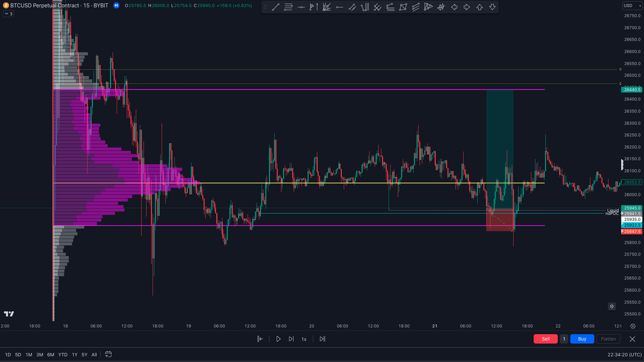The width and height of the screenshot is (644, 362).
Task: Click the ndPOC line label
Action: point(612,213)
